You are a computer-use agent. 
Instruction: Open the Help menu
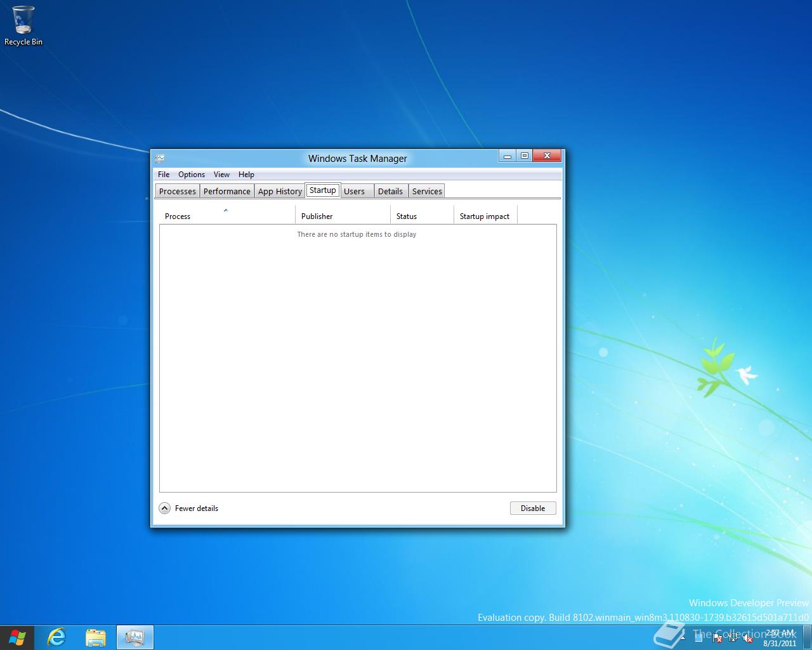tap(246, 175)
